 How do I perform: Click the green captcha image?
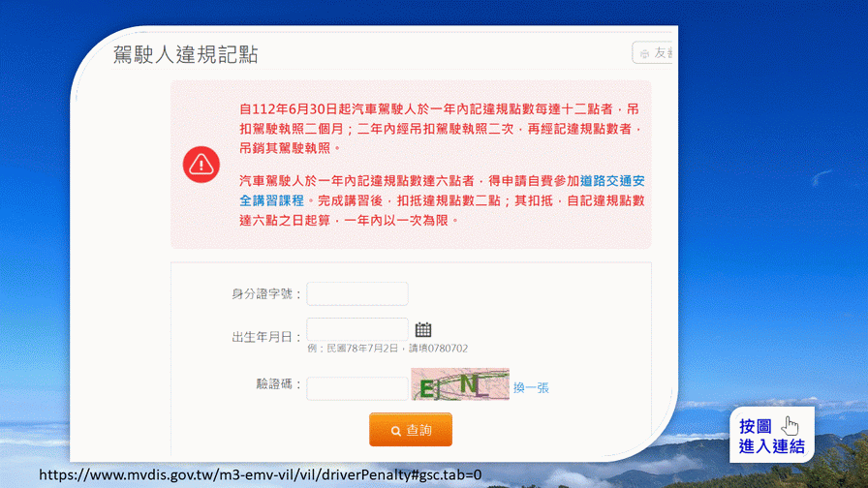pos(460,384)
